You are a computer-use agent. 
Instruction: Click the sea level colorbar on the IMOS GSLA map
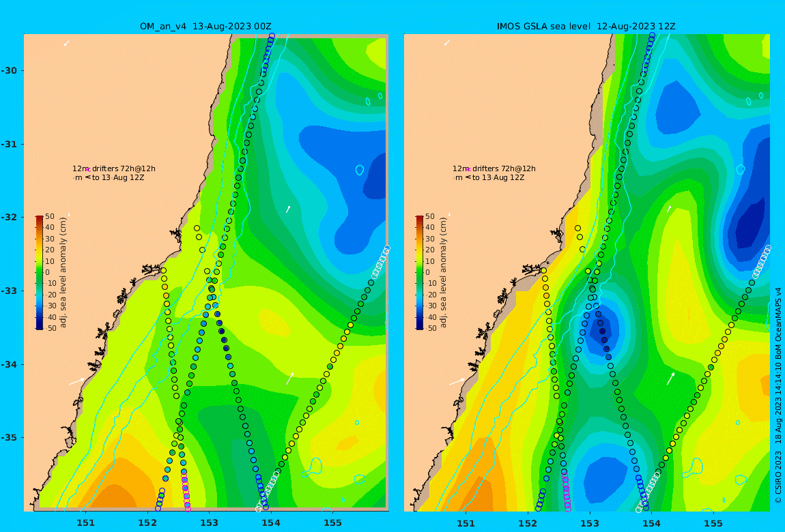[x=419, y=273]
